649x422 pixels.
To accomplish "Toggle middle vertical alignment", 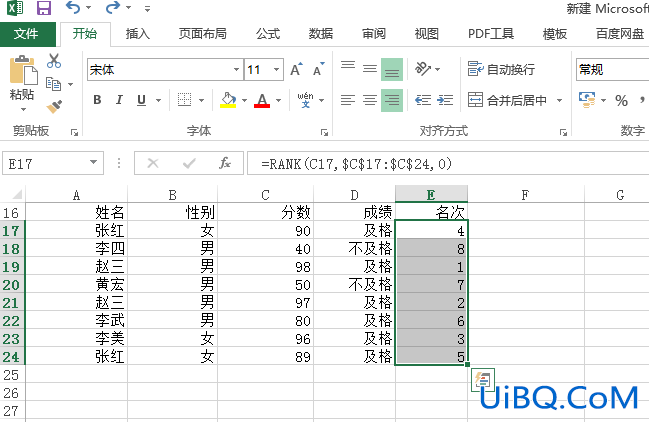I will 370,68.
